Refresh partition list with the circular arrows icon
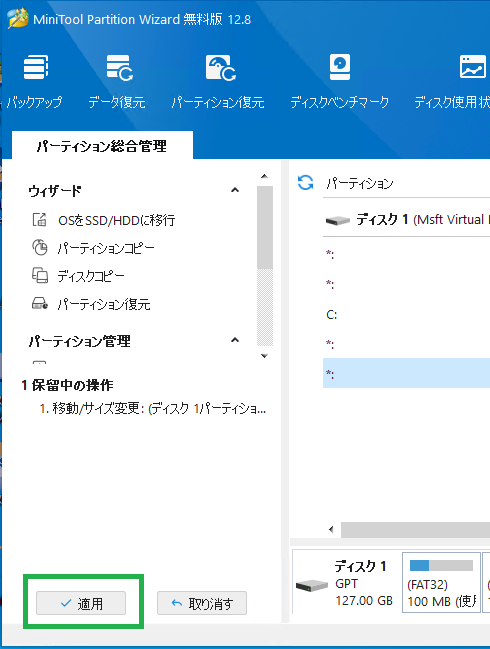Viewport: 490px width, 649px height. 305,182
